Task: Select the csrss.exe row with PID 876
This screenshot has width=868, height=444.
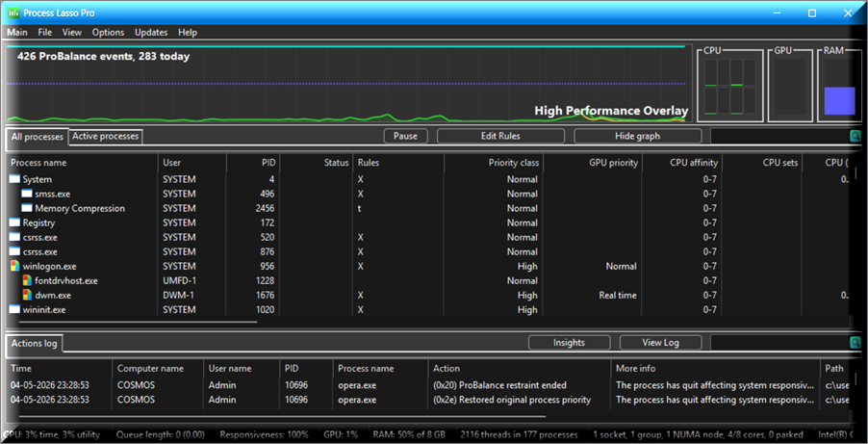Action: pos(429,251)
